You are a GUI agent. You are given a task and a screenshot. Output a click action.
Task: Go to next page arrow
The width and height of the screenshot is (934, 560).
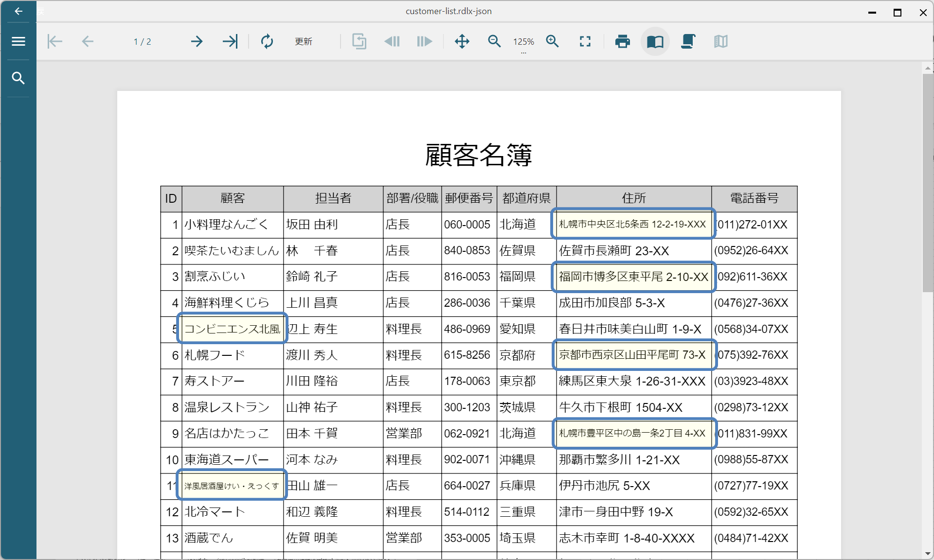point(197,41)
